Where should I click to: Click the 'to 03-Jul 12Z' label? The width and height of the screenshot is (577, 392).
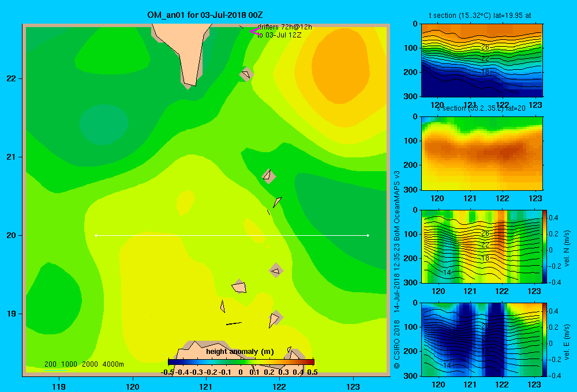[279, 35]
